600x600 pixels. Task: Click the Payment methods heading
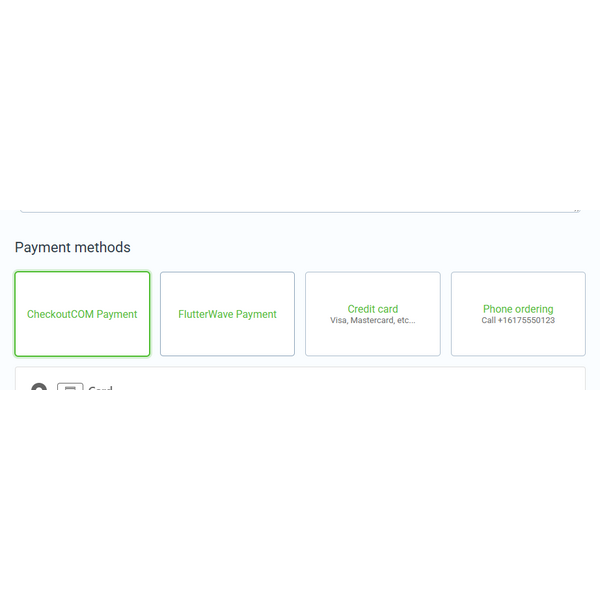pos(72,247)
